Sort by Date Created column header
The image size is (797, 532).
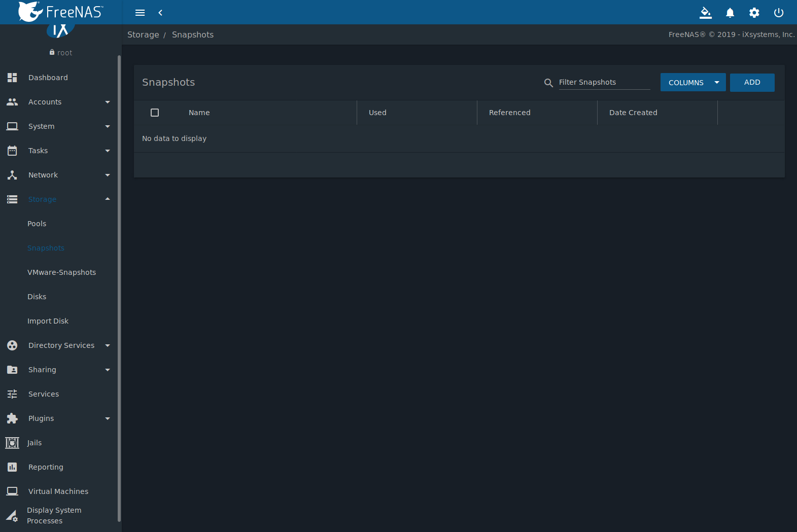pyautogui.click(x=633, y=113)
